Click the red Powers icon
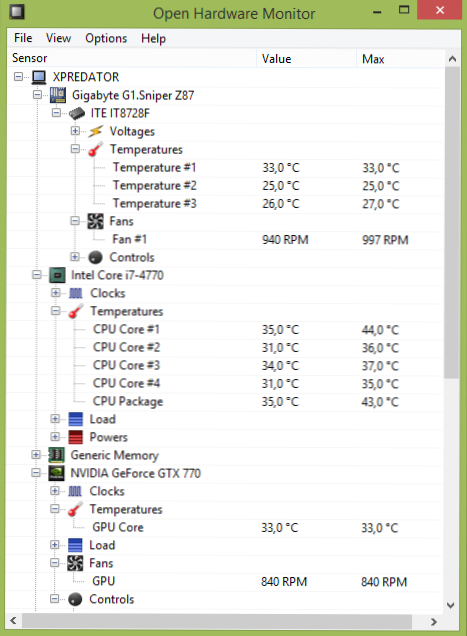The image size is (467, 636). pos(75,437)
